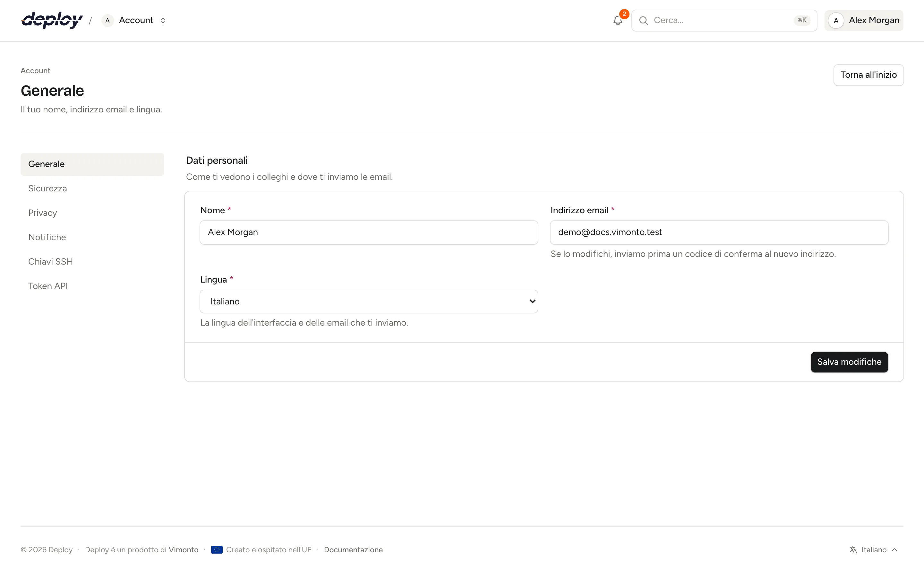Click the ⌘K shortcut badge
This screenshot has height=578, width=924.
pos(802,20)
